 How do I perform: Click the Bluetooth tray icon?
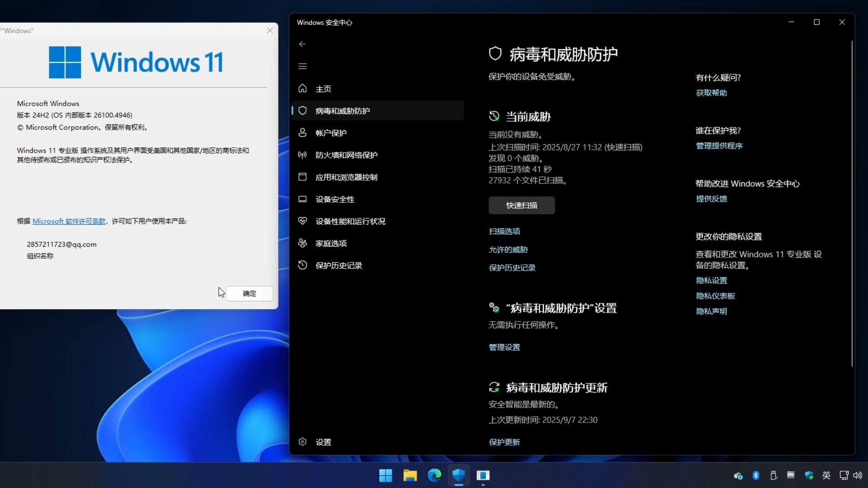pyautogui.click(x=756, y=475)
